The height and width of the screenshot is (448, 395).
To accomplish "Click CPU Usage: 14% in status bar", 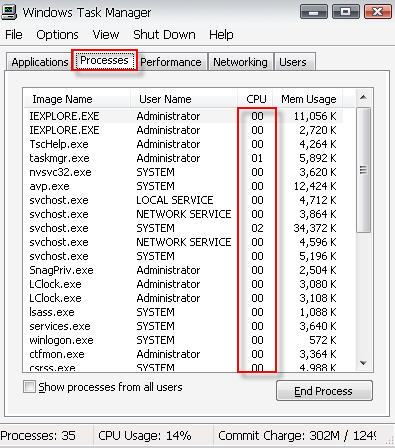I will [145, 436].
